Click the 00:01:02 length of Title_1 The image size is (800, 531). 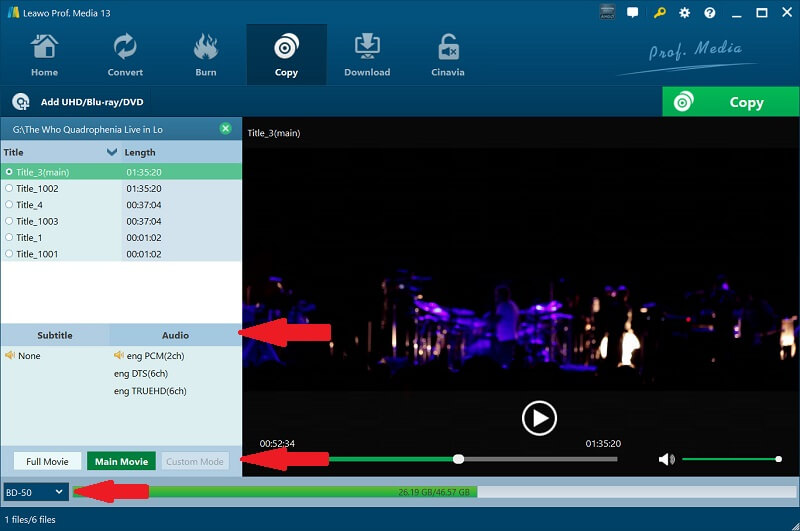[144, 237]
